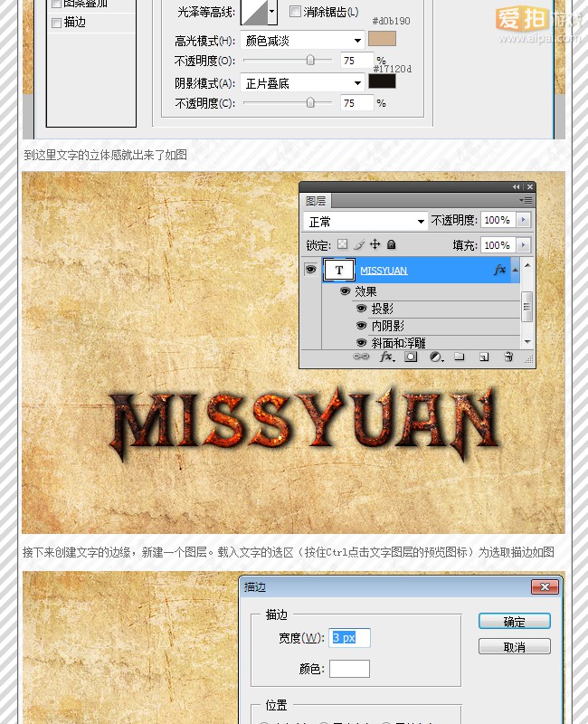Open the 填充 fill slider arrow in Layers

pos(524,244)
